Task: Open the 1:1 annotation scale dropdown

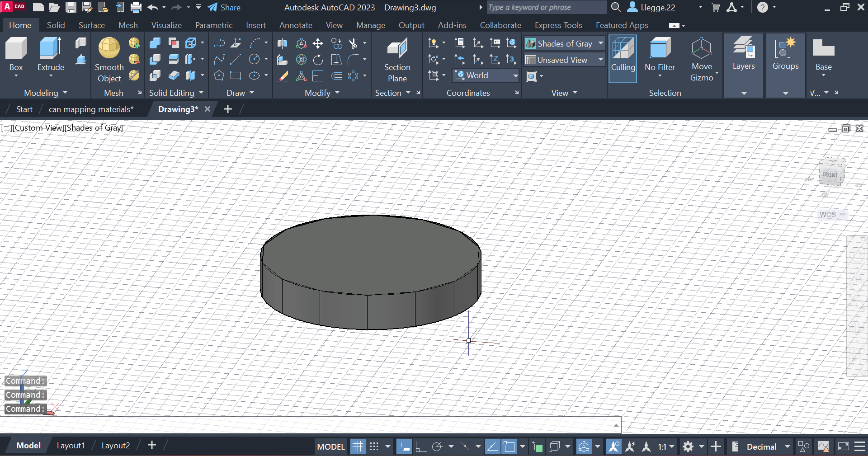Action: coord(666,447)
